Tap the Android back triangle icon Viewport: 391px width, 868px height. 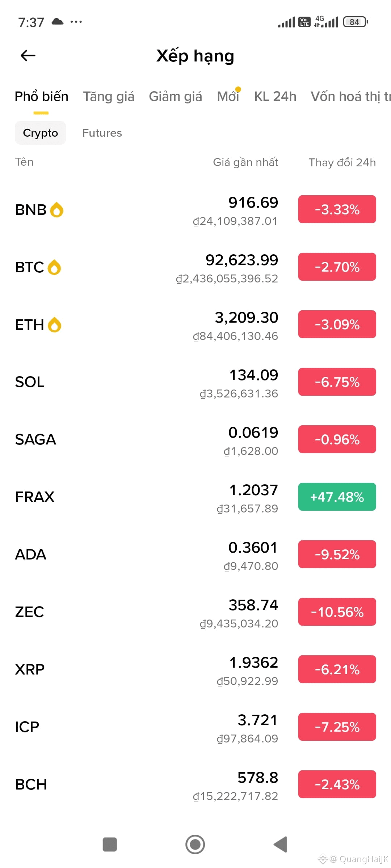coord(281,844)
